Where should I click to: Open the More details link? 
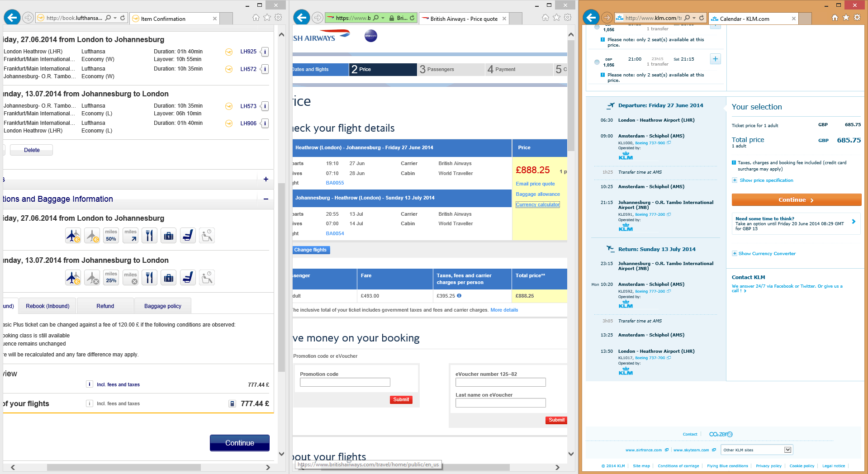point(504,310)
